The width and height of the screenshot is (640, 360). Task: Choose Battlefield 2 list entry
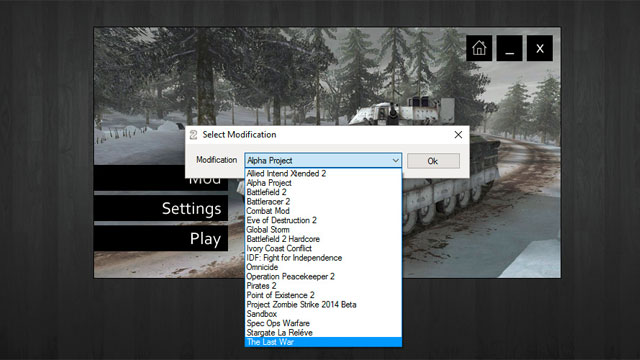[323, 192]
